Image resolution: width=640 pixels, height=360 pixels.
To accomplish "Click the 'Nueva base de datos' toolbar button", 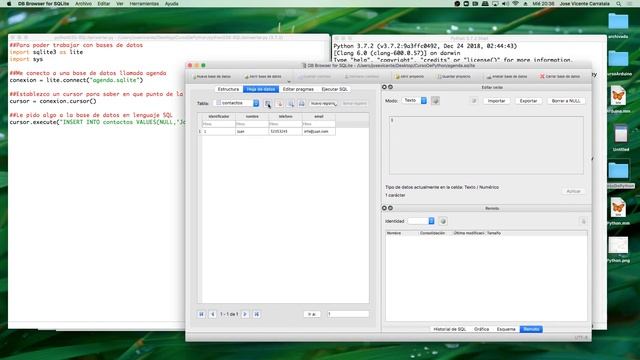I will click(211, 76).
